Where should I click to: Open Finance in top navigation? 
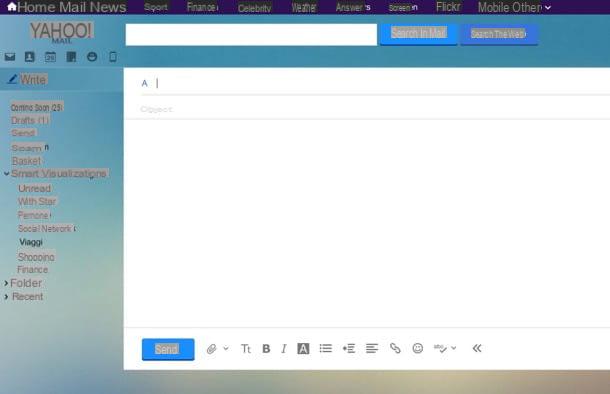202,7
